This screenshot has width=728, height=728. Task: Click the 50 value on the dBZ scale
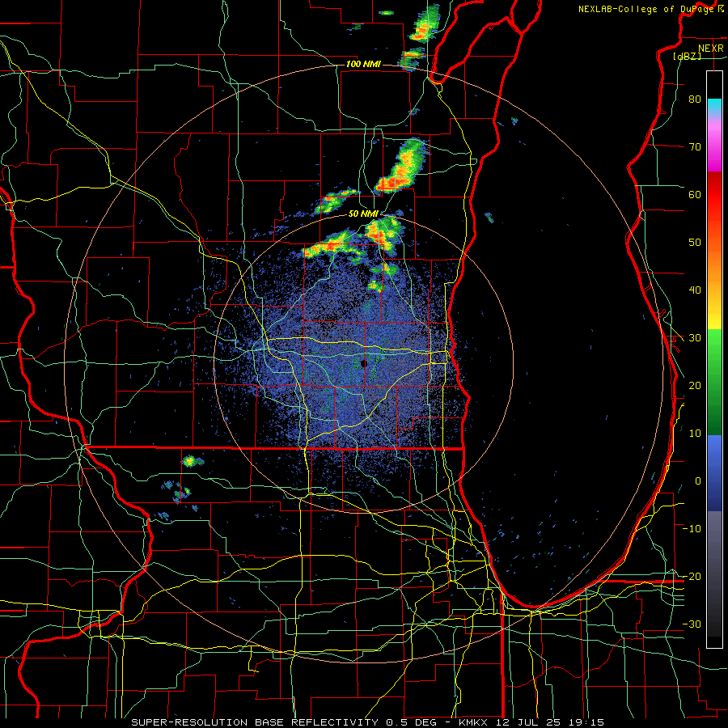[695, 243]
